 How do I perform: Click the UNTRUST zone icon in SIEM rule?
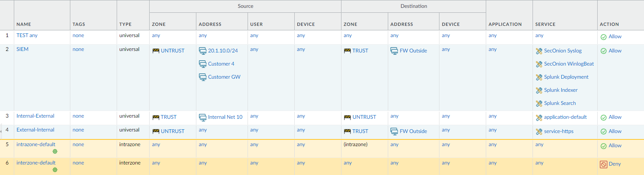tap(156, 51)
